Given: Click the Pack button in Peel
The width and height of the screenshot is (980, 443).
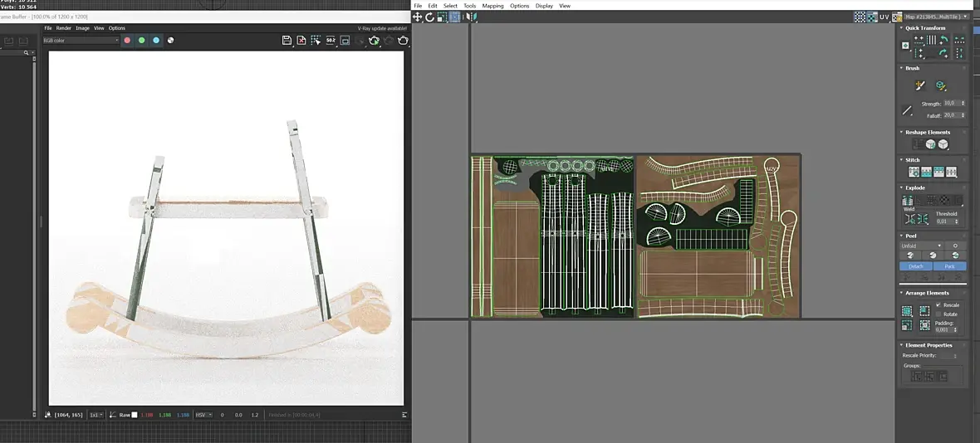Looking at the screenshot, I should click(x=949, y=266).
